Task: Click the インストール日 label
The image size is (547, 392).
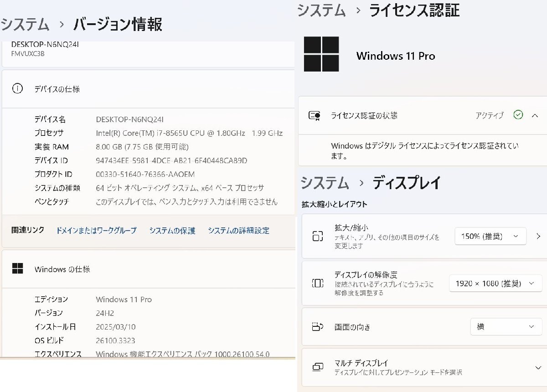Action: point(55,327)
